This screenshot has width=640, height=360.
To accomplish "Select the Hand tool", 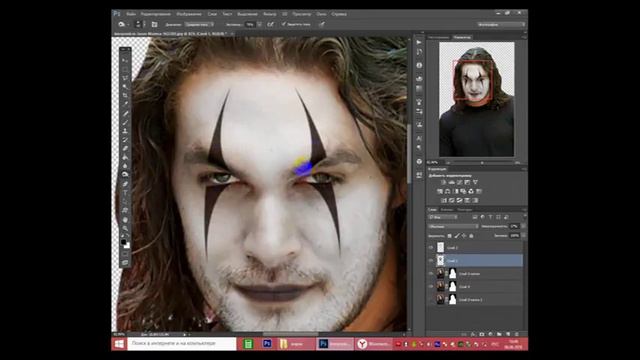I will (125, 220).
